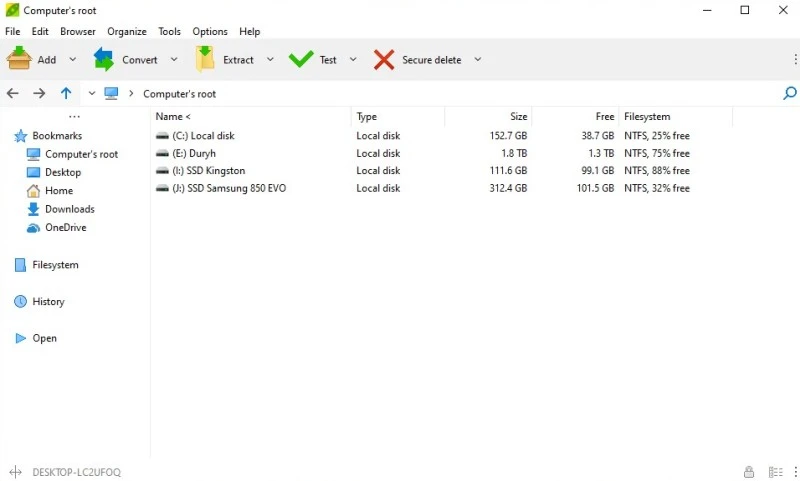The image size is (800, 481).
Task: Click the red Secure delete icon
Action: point(384,60)
